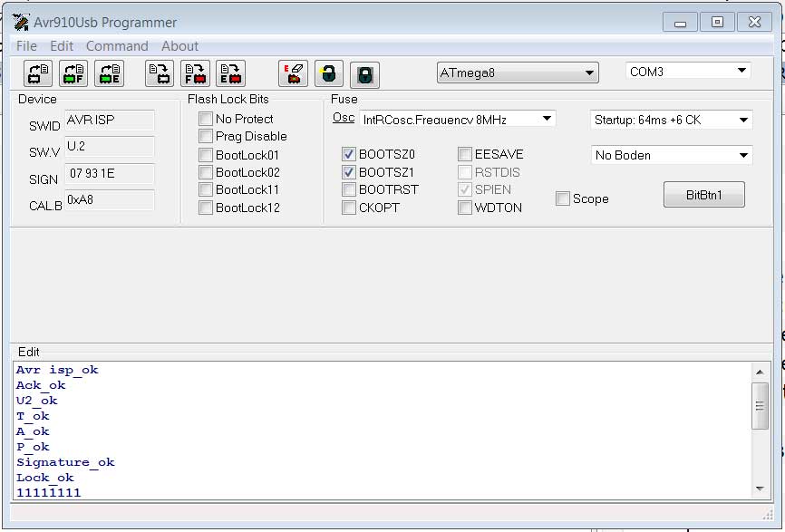The width and height of the screenshot is (785, 532).
Task: Expand the Osc frequency dropdown
Action: pos(458,119)
